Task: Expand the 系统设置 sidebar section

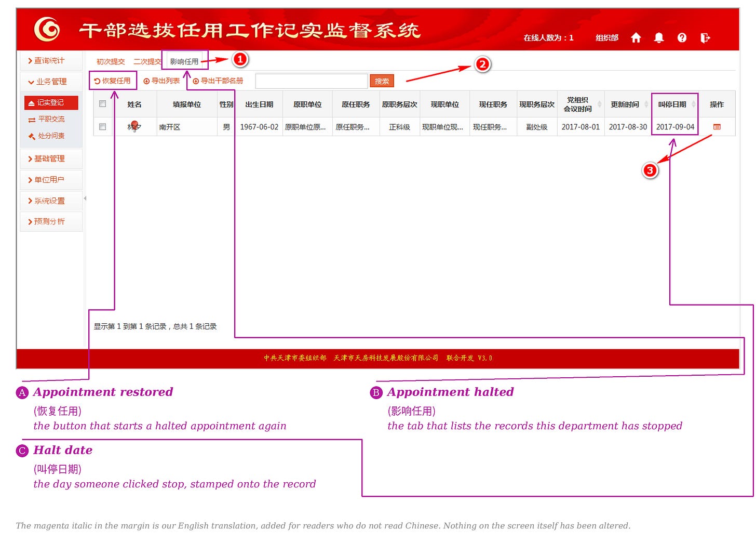Action: pos(51,201)
